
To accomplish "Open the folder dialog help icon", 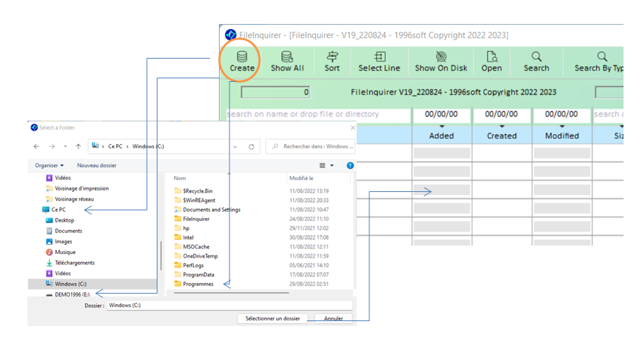I will (350, 165).
